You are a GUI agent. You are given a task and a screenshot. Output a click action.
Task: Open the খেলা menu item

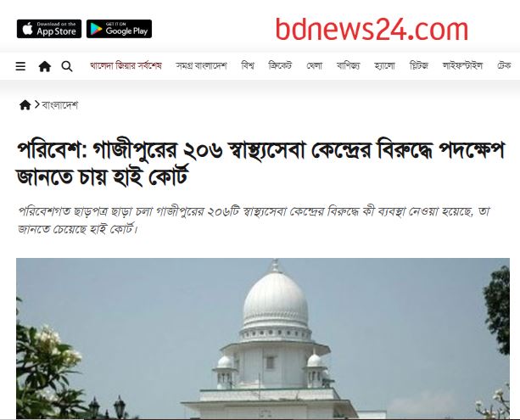tap(314, 65)
